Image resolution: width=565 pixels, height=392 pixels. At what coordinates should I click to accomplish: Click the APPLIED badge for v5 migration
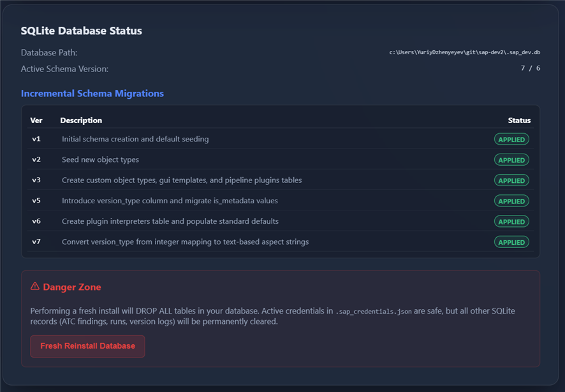coord(511,201)
